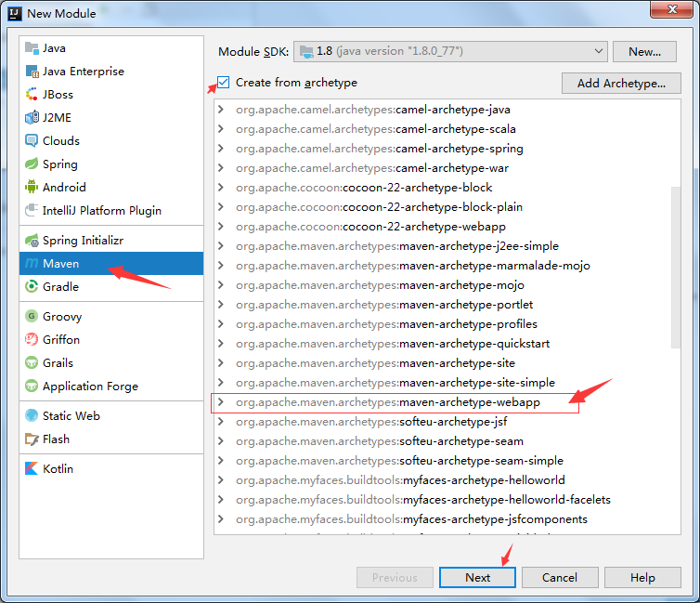Viewport: 700px width, 603px height.
Task: Select the Static Web module type
Action: [x=111, y=416]
